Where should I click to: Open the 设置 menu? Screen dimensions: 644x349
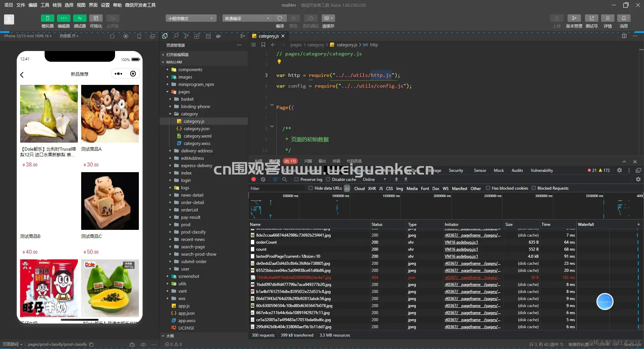click(105, 5)
